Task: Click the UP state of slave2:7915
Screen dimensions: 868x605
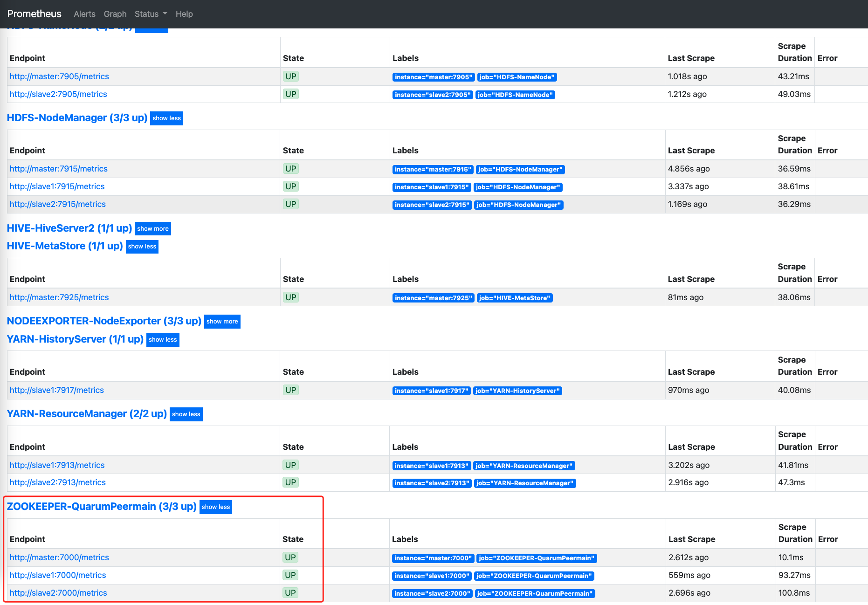Action: (x=291, y=204)
